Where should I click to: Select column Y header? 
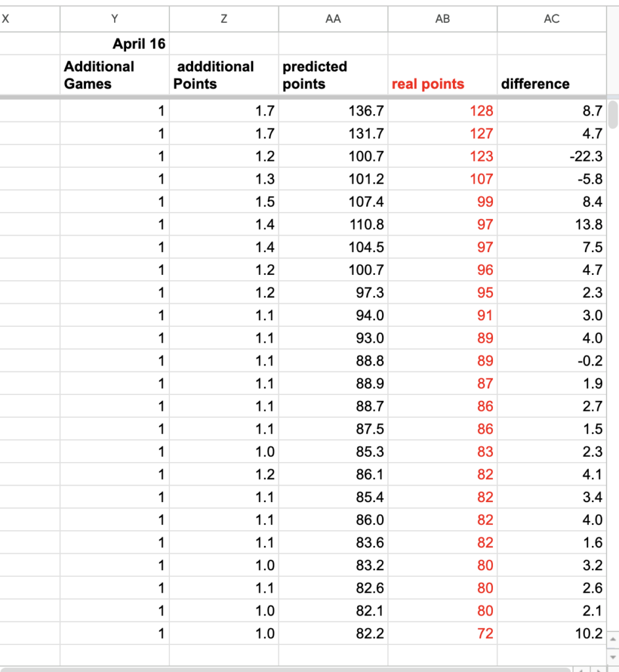coord(114,19)
